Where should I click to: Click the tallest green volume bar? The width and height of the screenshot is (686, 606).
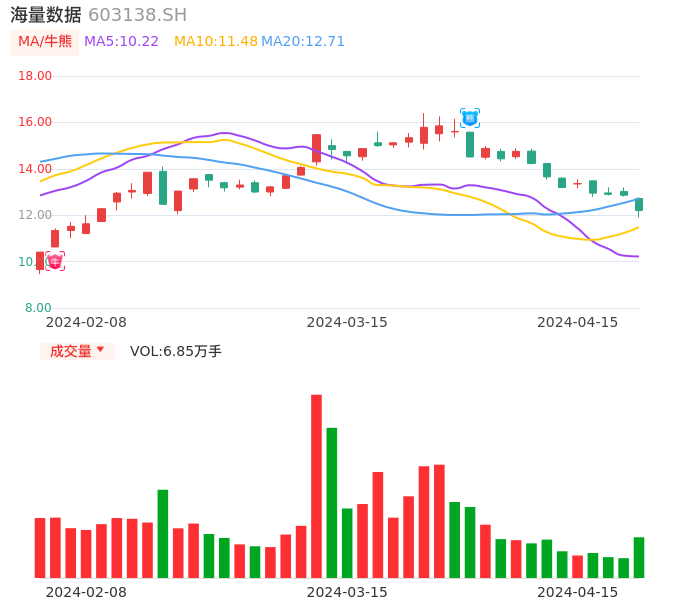[x=332, y=502]
